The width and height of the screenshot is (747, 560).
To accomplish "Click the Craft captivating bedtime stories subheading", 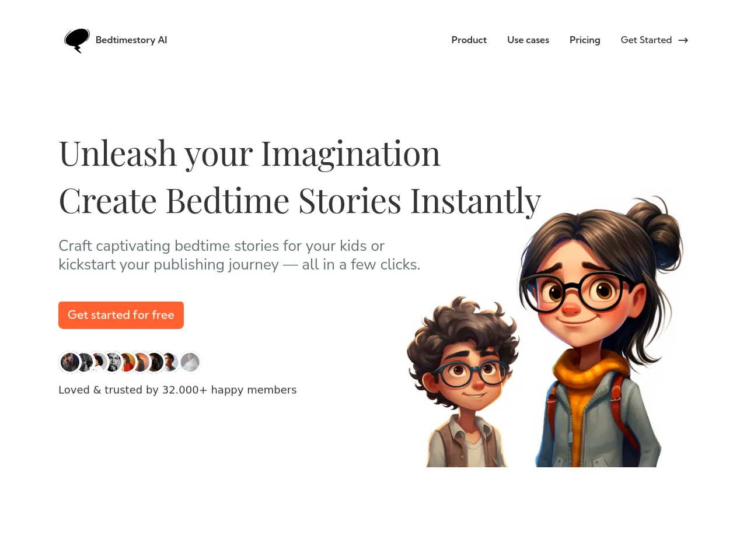I will click(x=239, y=255).
